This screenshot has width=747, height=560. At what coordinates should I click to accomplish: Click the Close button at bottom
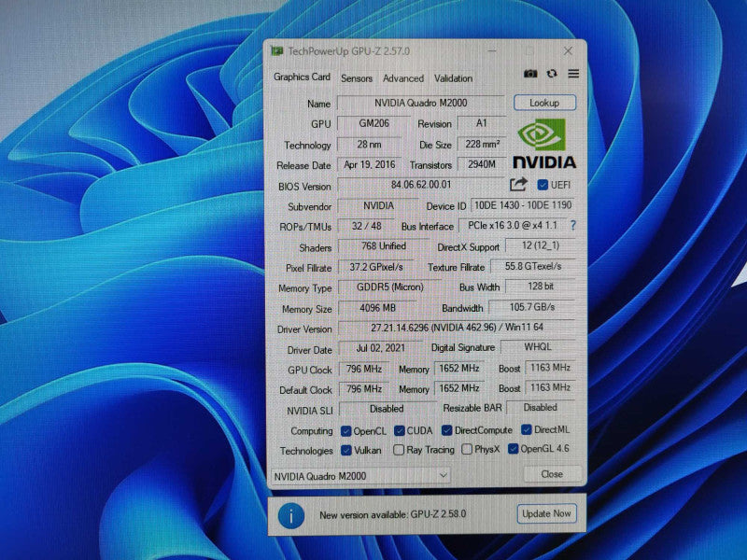click(552, 474)
